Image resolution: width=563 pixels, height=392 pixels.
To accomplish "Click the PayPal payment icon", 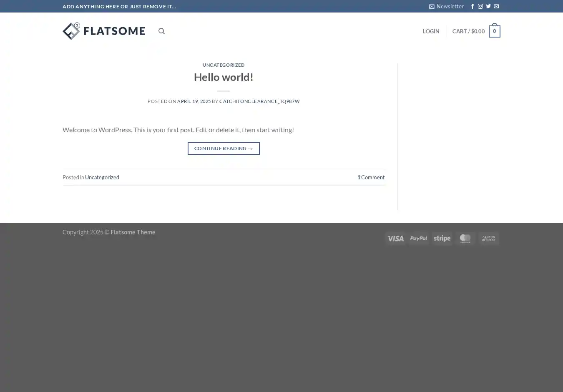I will pyautogui.click(x=418, y=239).
